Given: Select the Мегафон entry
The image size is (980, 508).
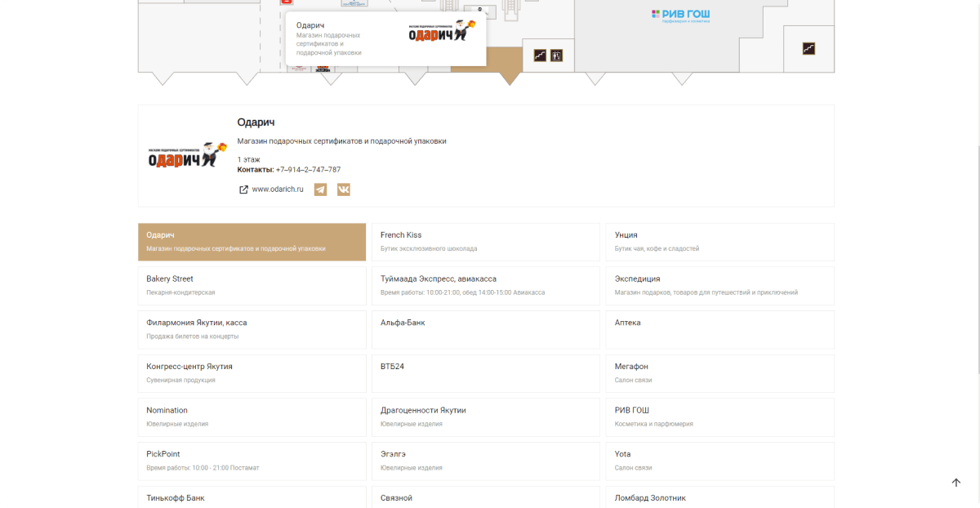Looking at the screenshot, I should pyautogui.click(x=719, y=373).
